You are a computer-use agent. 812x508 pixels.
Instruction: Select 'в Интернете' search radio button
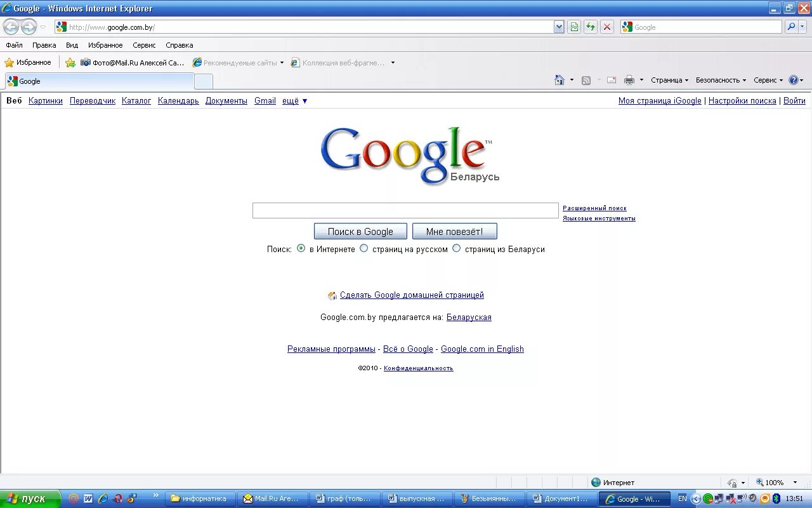click(301, 248)
